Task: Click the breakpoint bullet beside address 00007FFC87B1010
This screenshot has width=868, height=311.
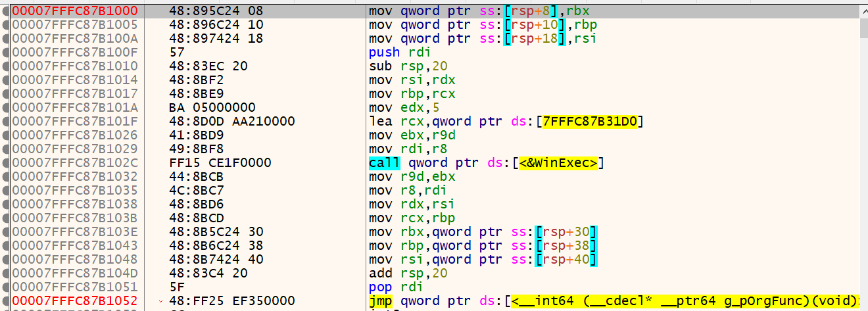Action: click(6, 66)
